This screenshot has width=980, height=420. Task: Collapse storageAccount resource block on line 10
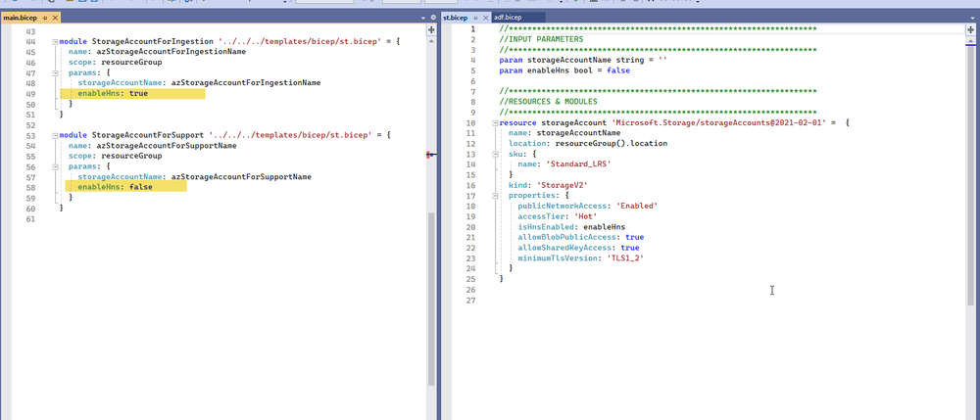pyautogui.click(x=493, y=123)
